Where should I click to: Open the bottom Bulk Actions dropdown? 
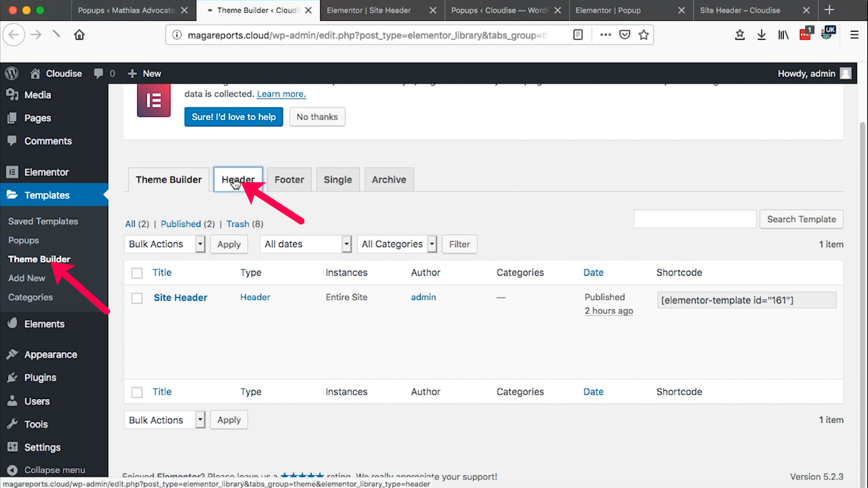(165, 420)
